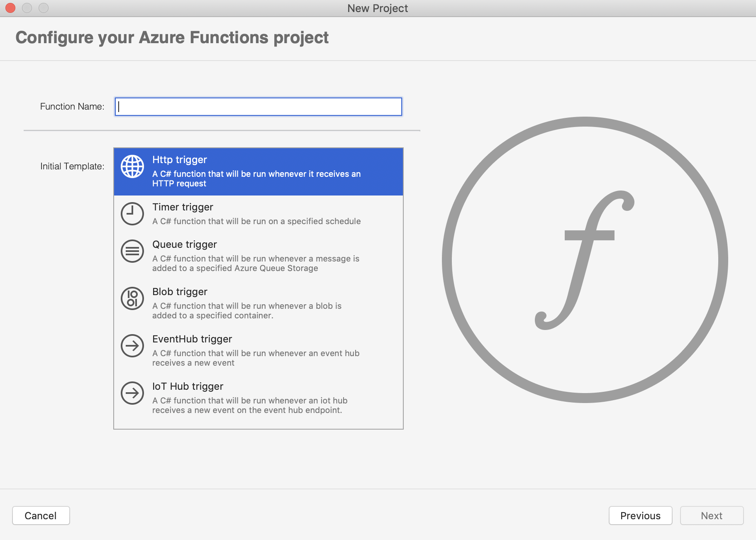Select the IoT Hub trigger template title
The image size is (756, 540).
point(188,386)
